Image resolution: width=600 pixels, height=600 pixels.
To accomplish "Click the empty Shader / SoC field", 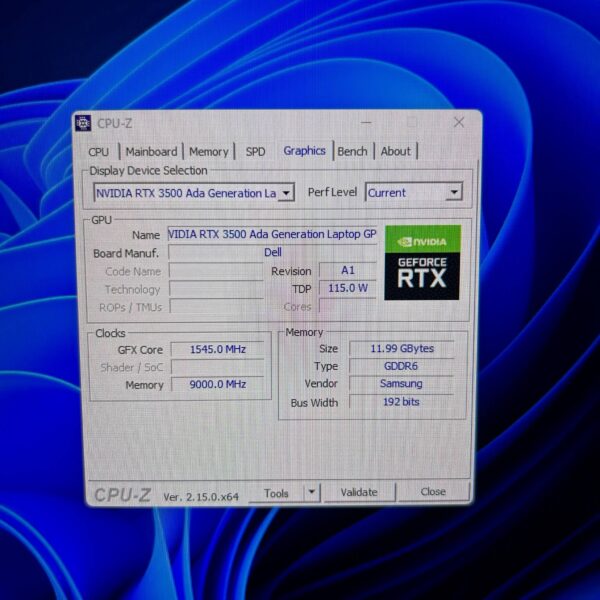I will pos(217,367).
